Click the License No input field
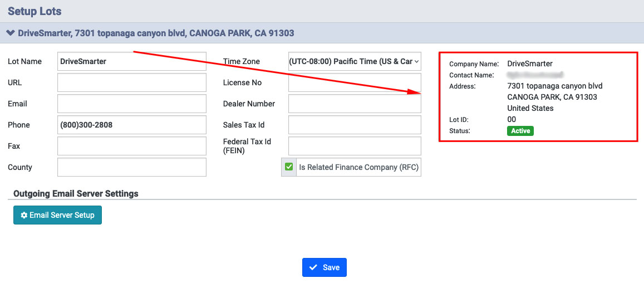The height and width of the screenshot is (283, 644). pyautogui.click(x=355, y=82)
